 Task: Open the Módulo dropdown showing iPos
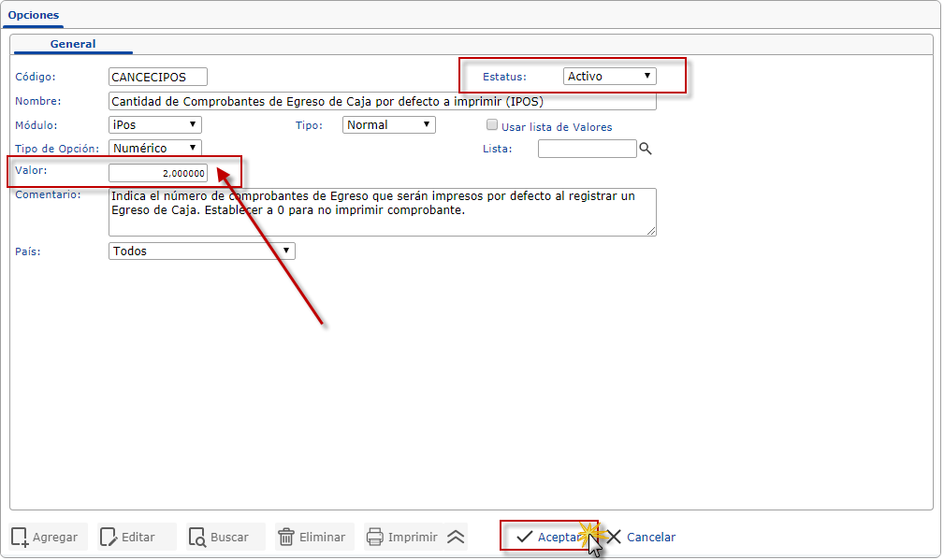click(155, 125)
